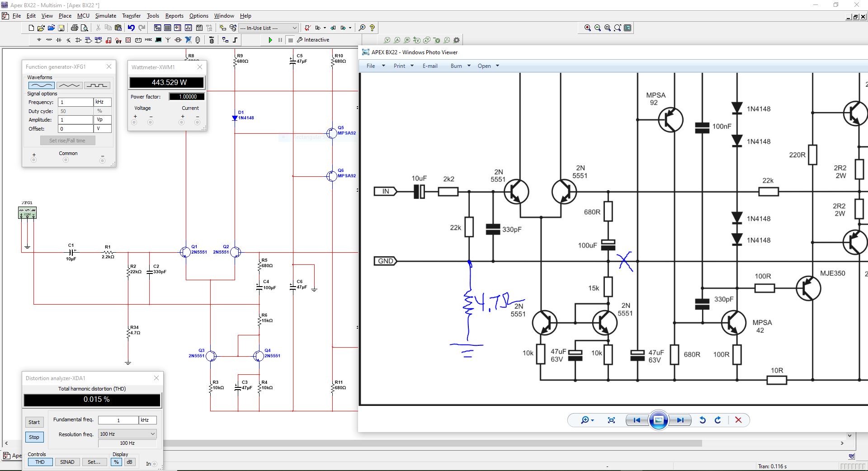Open Multisim help question-mark icon

click(x=372, y=28)
